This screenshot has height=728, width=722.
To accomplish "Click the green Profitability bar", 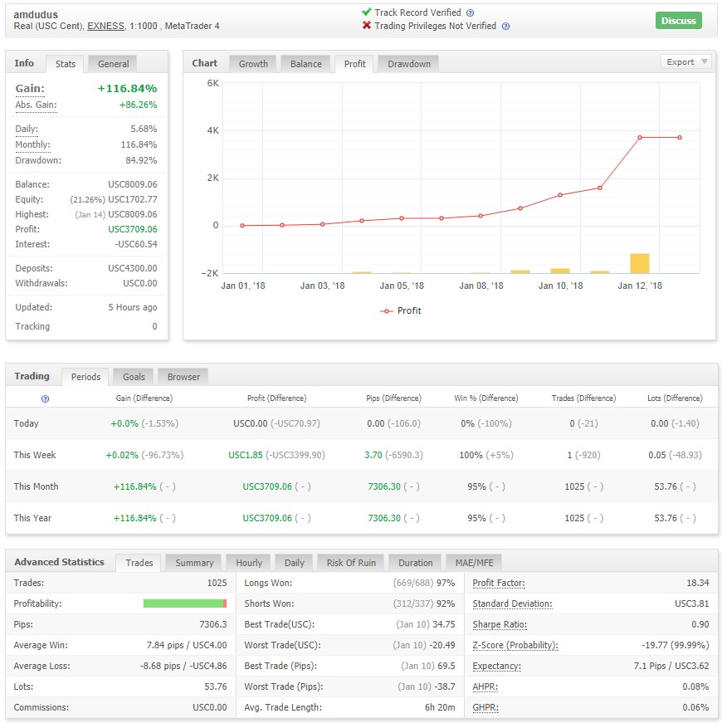I will pos(185,603).
